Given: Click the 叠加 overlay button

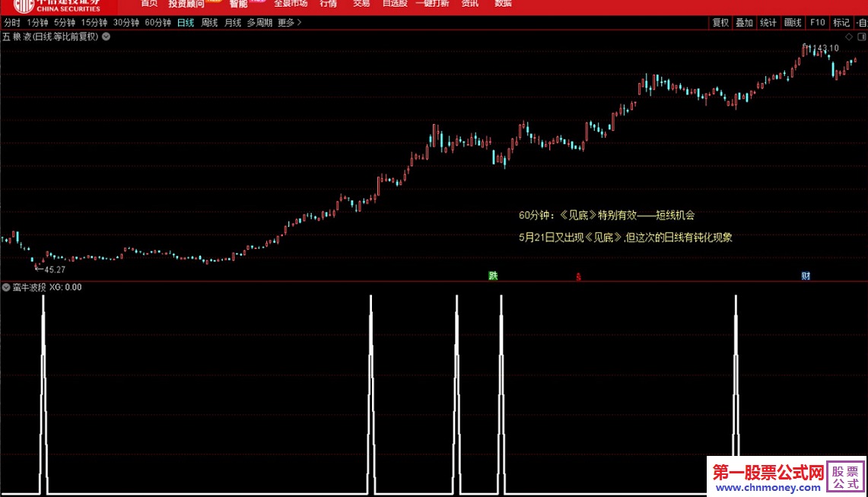Looking at the screenshot, I should click(x=744, y=23).
